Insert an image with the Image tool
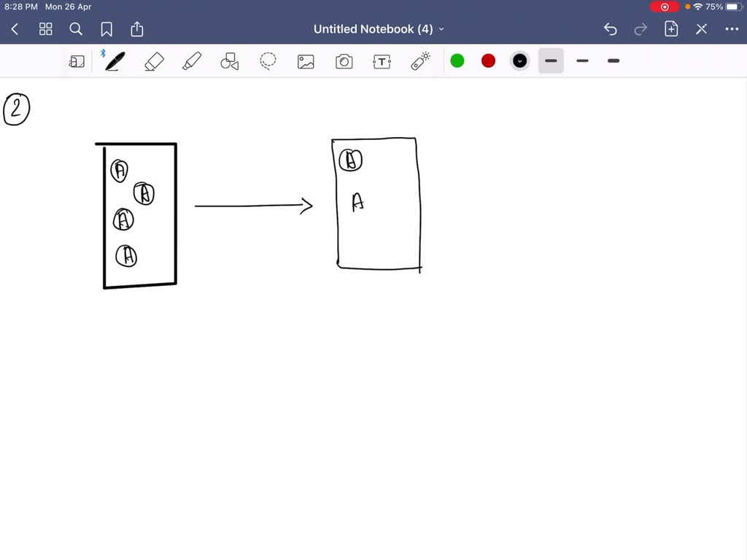The image size is (747, 560). pyautogui.click(x=306, y=61)
